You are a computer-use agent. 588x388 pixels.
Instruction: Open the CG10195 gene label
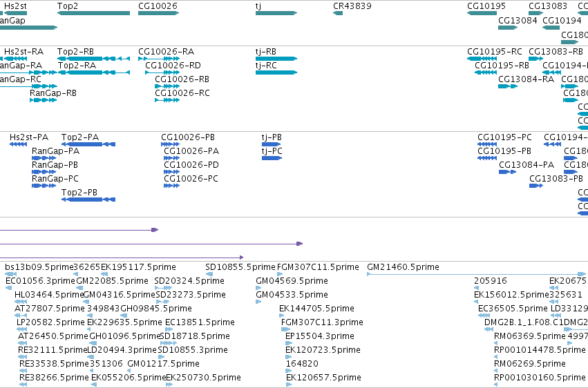(486, 6)
